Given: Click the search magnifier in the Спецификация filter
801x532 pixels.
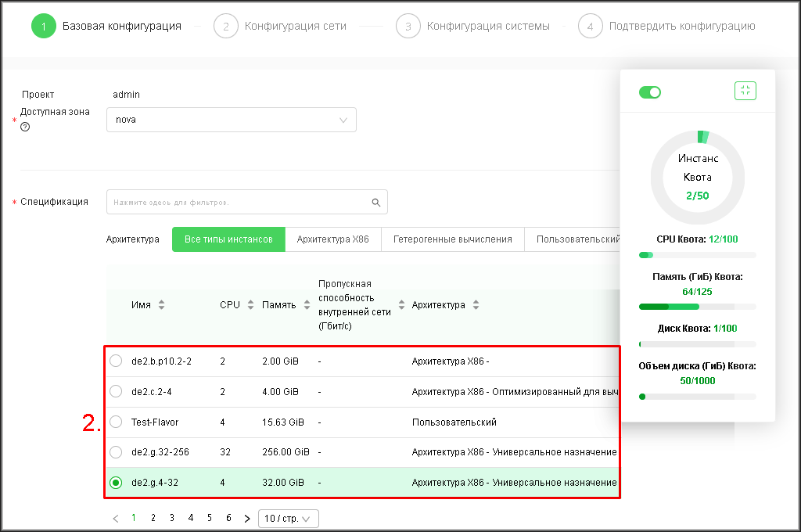Looking at the screenshot, I should (376, 203).
